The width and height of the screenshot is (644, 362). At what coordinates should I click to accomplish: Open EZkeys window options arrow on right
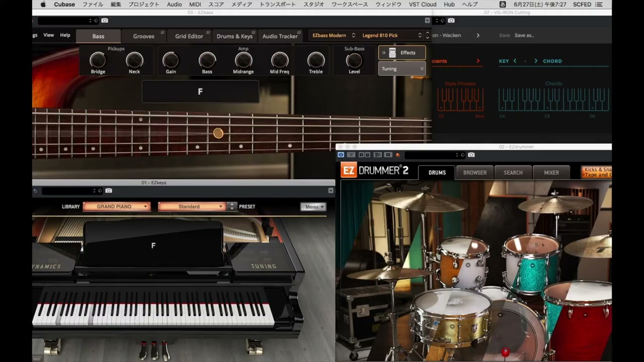(x=331, y=191)
